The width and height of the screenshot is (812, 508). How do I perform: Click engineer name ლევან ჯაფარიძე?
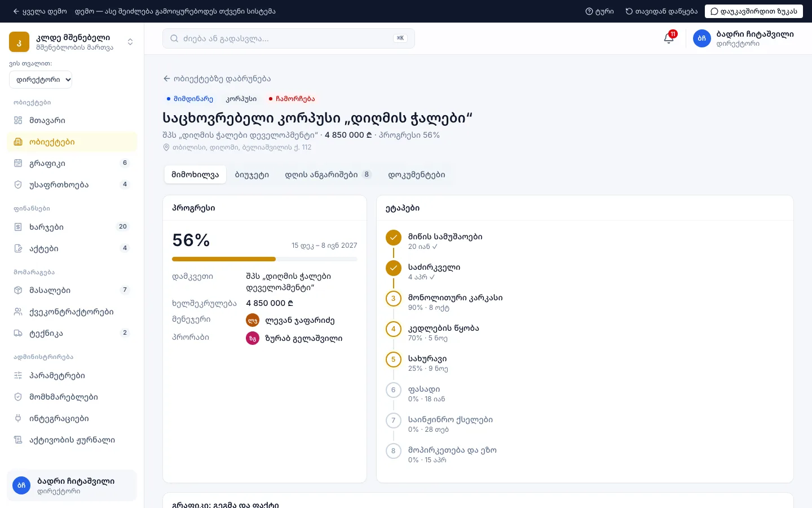click(x=300, y=320)
